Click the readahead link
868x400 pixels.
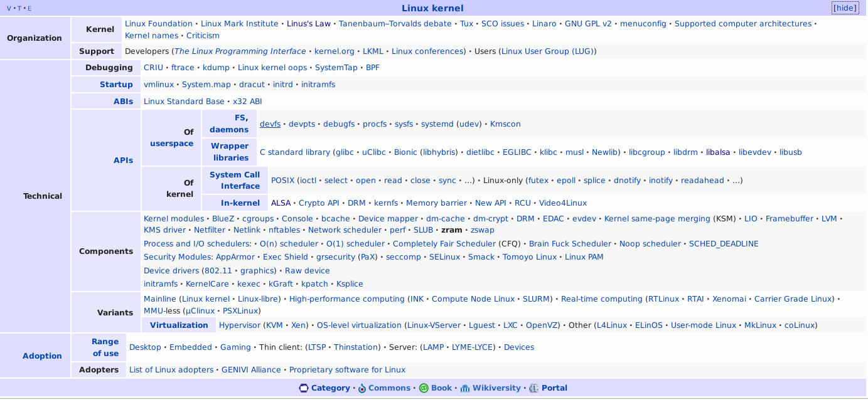[x=702, y=181]
